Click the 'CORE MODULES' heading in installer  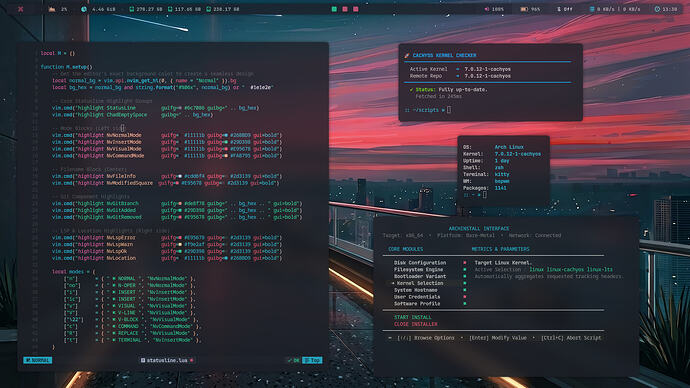point(405,249)
